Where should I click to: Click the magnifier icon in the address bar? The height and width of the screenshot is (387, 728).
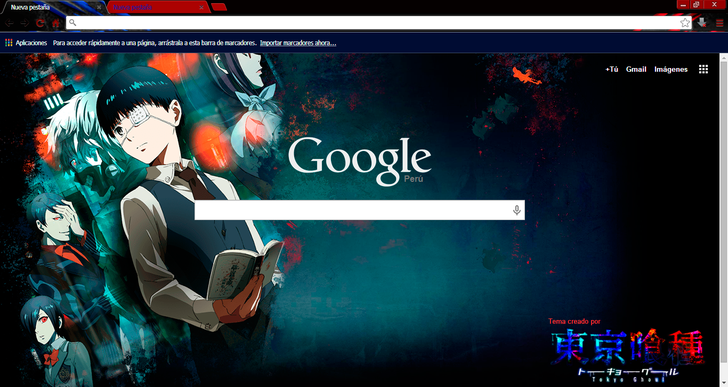point(73,22)
